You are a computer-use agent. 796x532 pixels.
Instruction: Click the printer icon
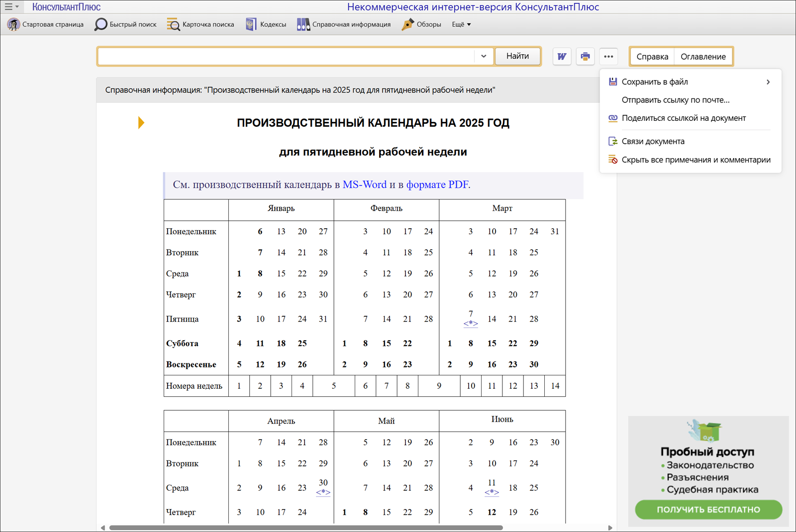585,57
